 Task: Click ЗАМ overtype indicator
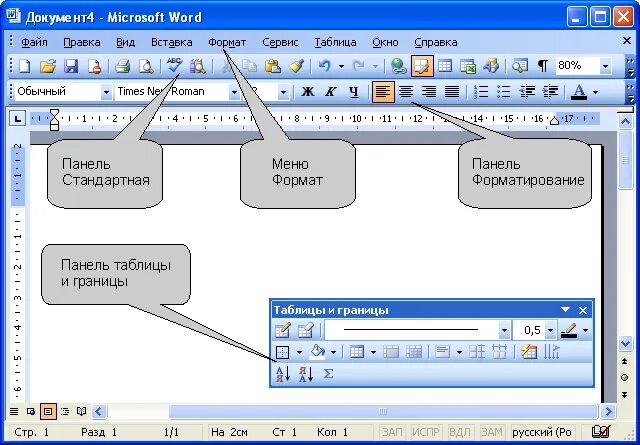click(x=491, y=432)
